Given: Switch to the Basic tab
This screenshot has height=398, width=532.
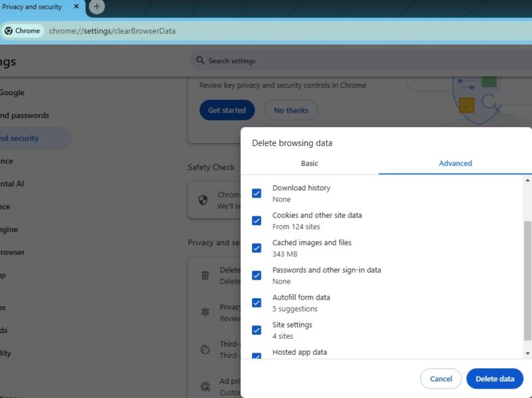Looking at the screenshot, I should coord(309,163).
